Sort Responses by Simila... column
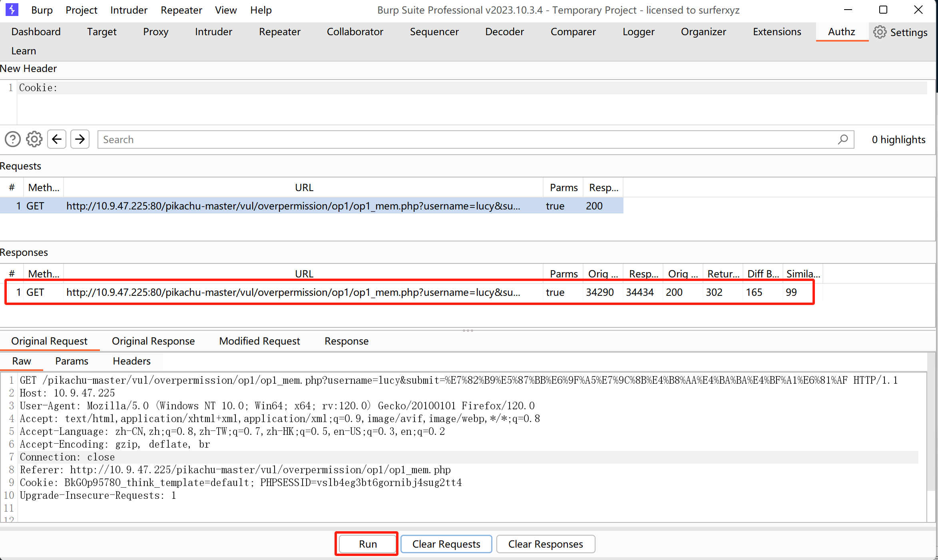This screenshot has height=560, width=938. click(x=803, y=274)
